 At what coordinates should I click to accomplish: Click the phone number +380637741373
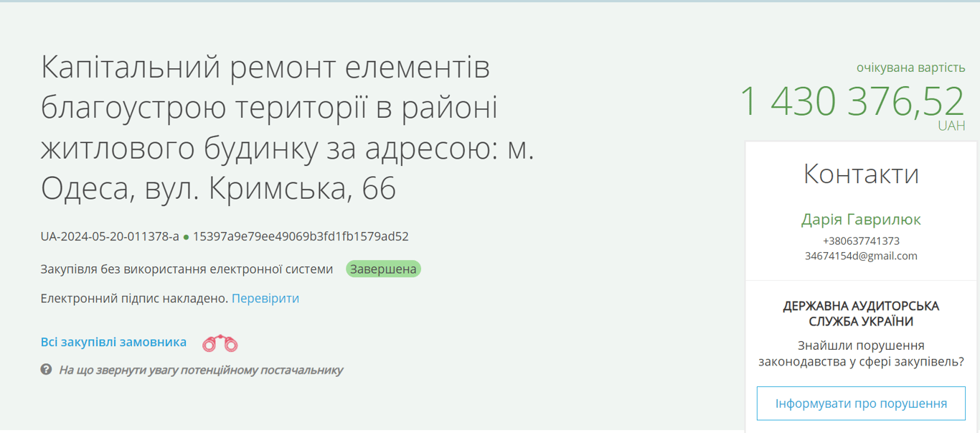859,242
